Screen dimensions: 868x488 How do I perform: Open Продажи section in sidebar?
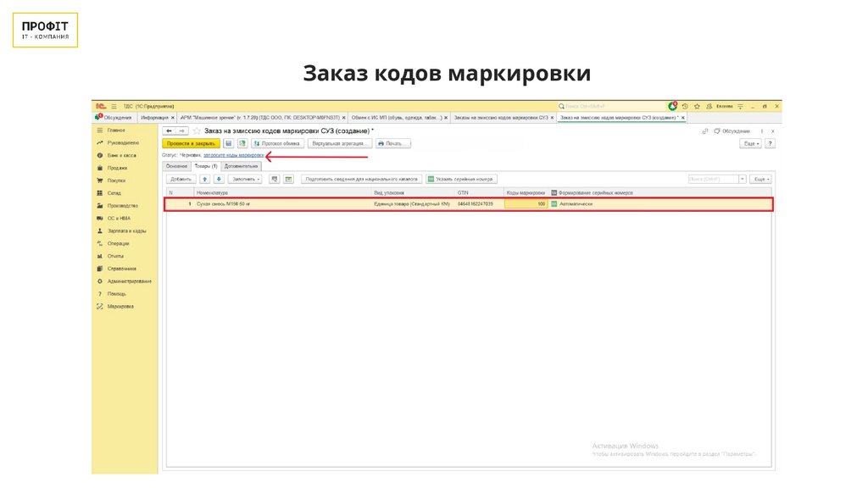[117, 169]
